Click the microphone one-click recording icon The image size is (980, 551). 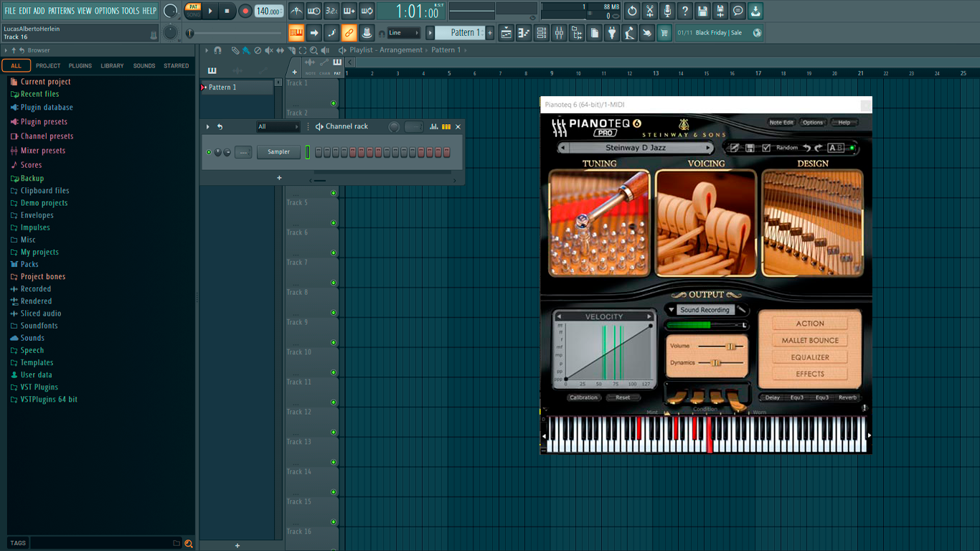[x=667, y=11]
